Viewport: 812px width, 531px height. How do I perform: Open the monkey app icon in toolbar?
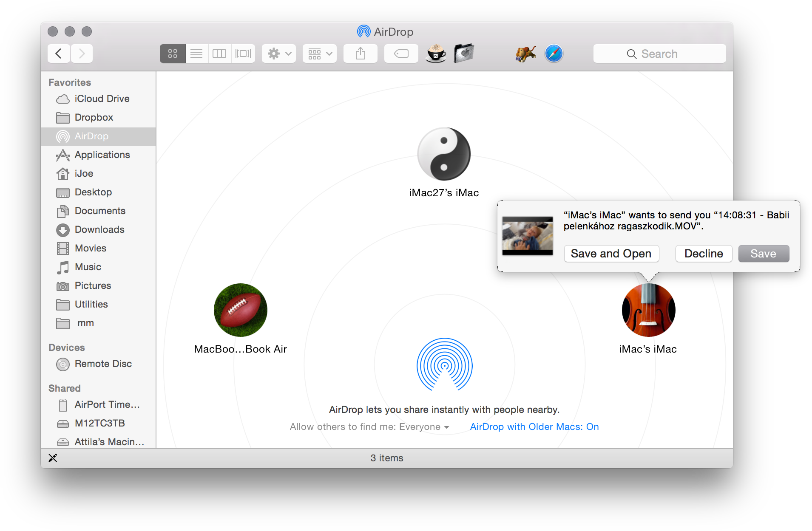[525, 54]
